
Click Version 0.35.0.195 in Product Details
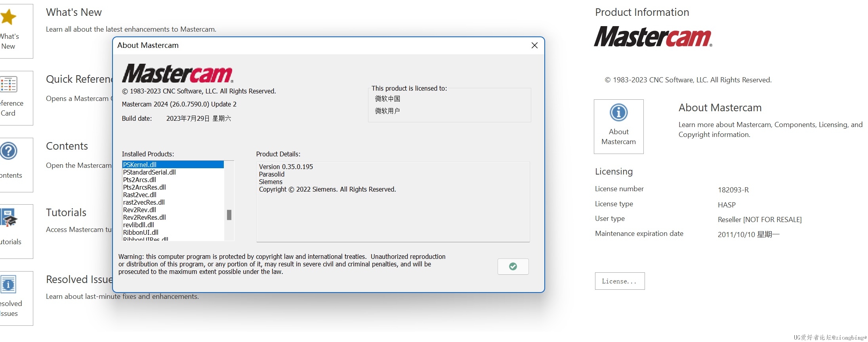coord(286,167)
